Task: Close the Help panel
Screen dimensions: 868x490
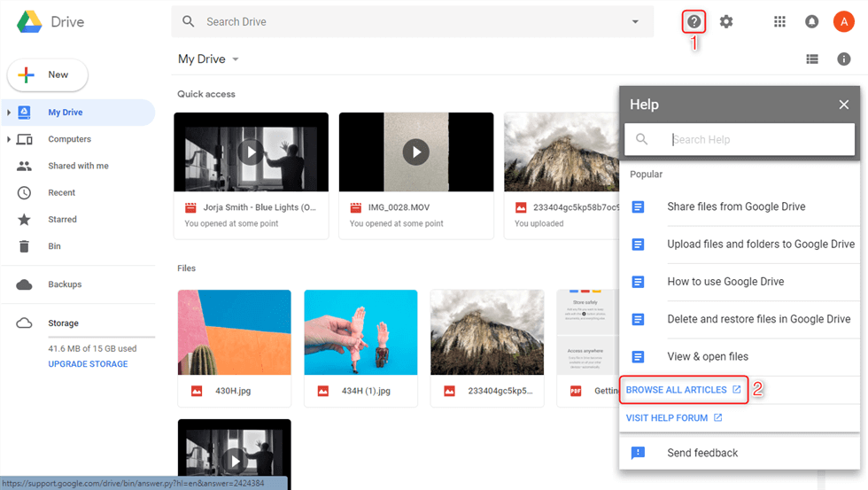Action: 843,105
